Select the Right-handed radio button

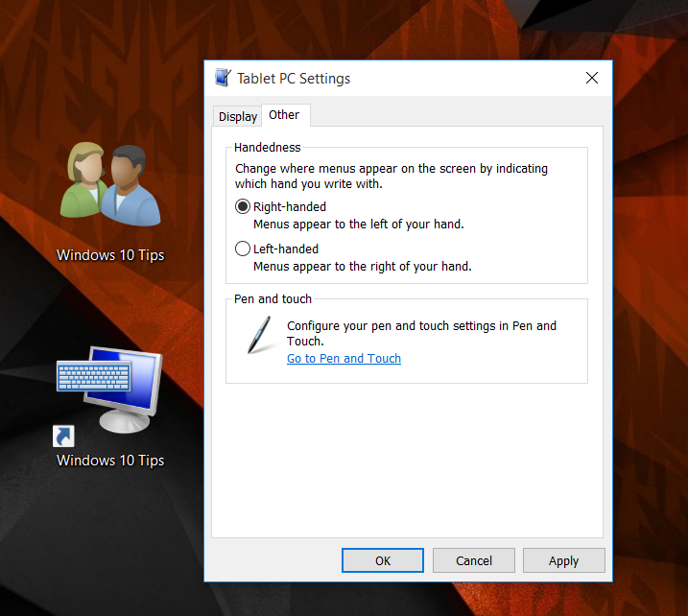coord(242,206)
